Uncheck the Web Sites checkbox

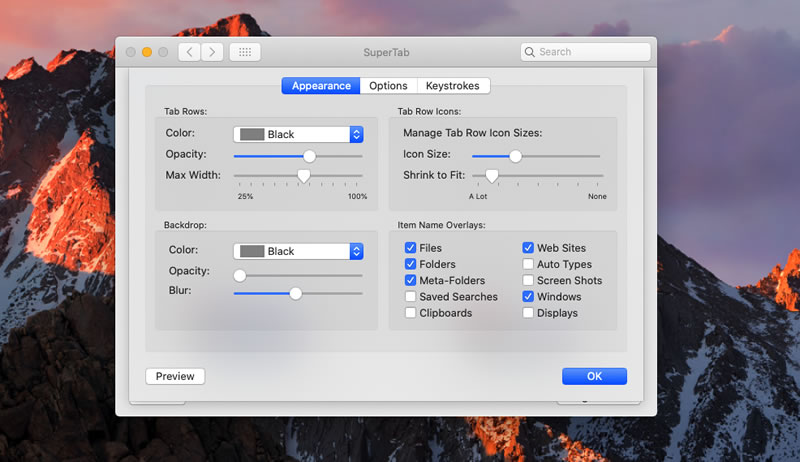528,248
